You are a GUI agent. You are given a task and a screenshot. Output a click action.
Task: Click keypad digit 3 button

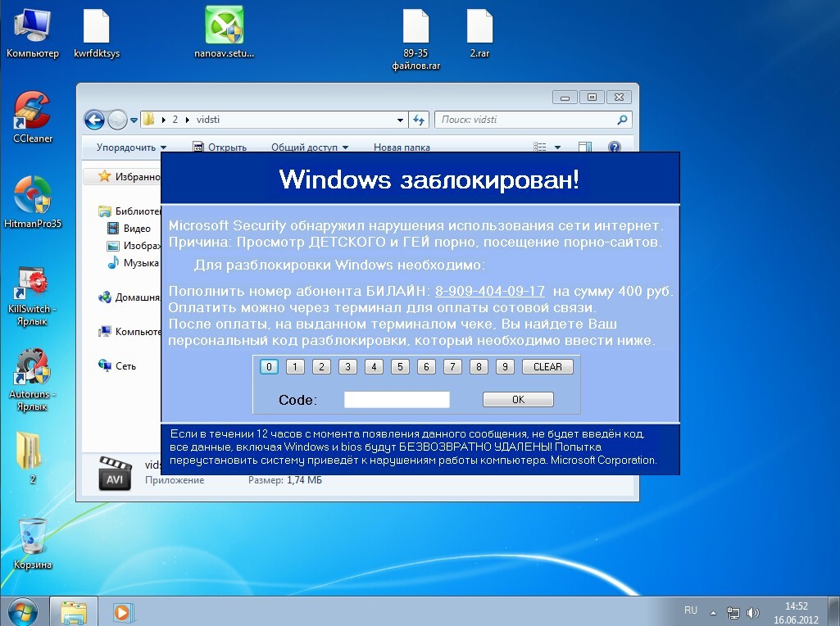(347, 367)
